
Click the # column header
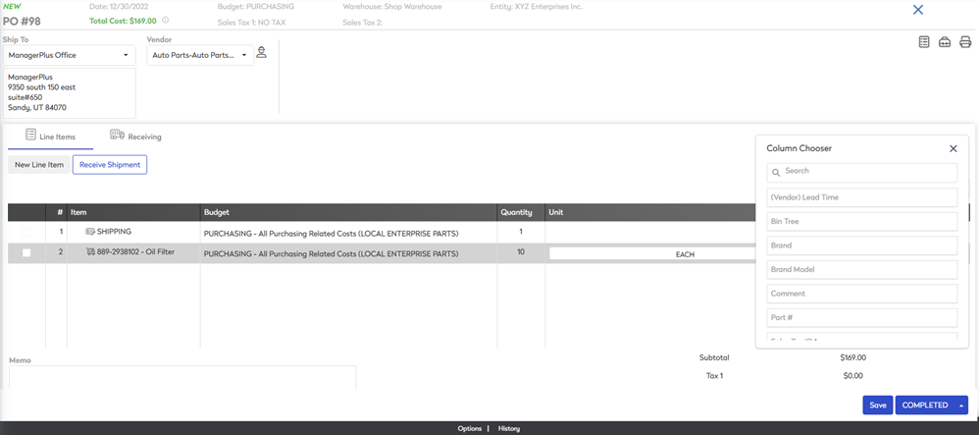click(x=56, y=212)
